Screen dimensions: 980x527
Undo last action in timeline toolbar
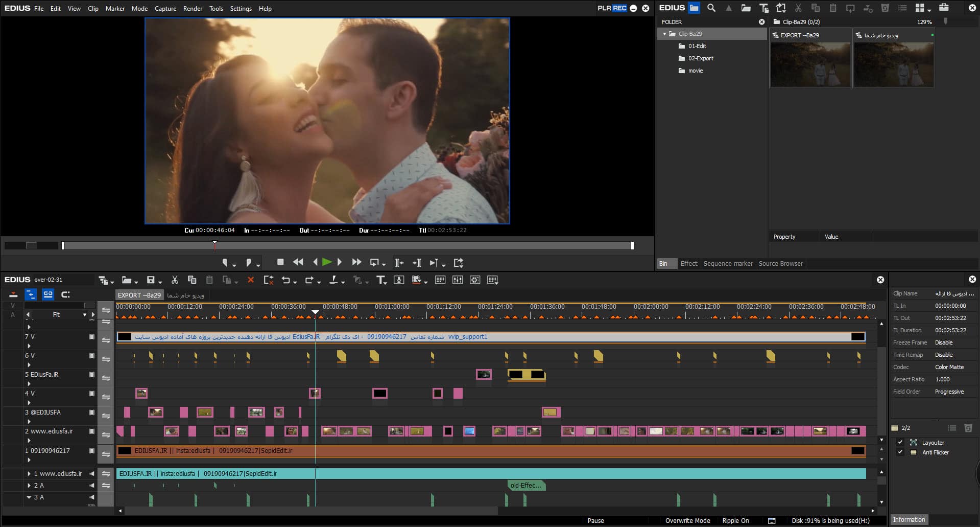(x=286, y=280)
